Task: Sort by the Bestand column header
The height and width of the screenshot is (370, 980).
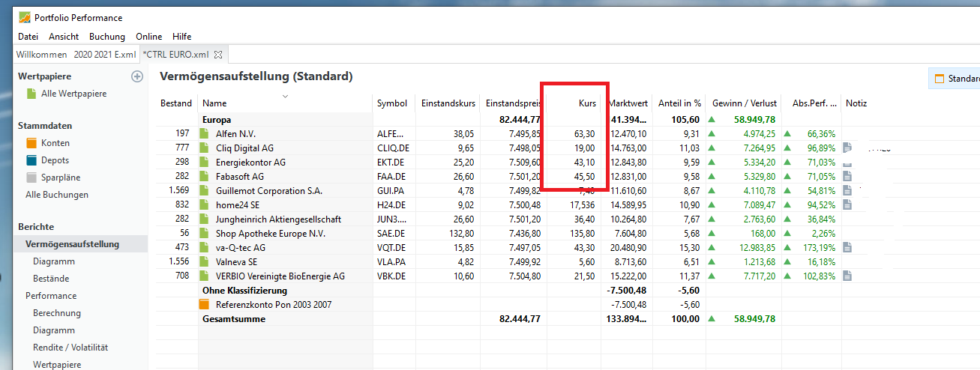Action: [x=176, y=103]
